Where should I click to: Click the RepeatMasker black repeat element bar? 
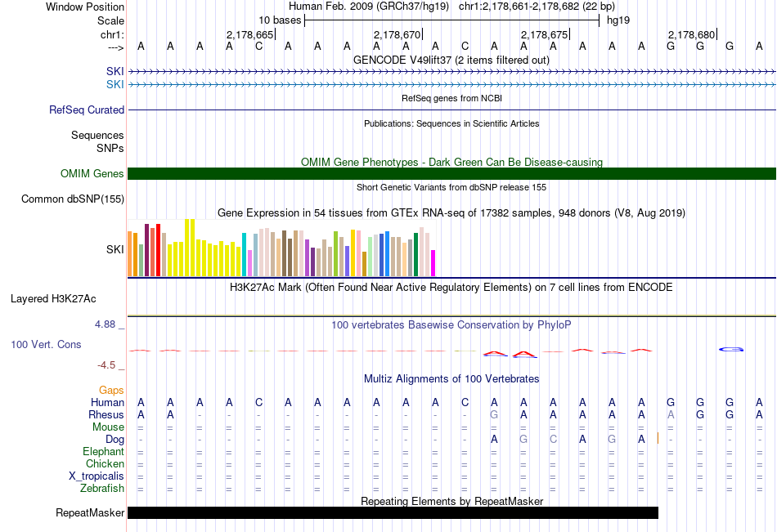393,512
